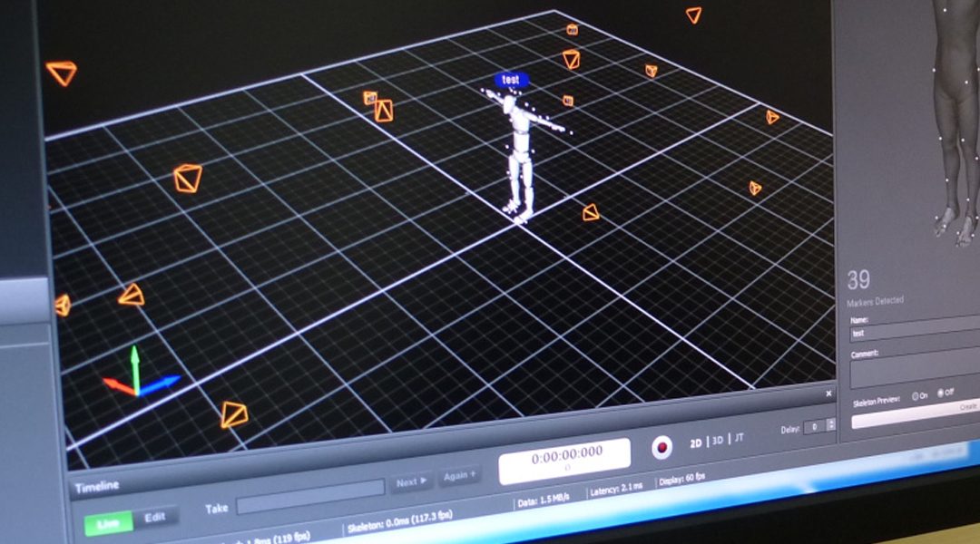Switch to the Edit tab

tap(154, 517)
